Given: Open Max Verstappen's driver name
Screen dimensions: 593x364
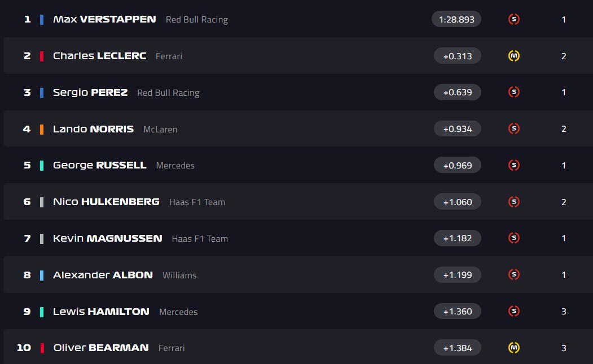Looking at the screenshot, I should pos(104,19).
